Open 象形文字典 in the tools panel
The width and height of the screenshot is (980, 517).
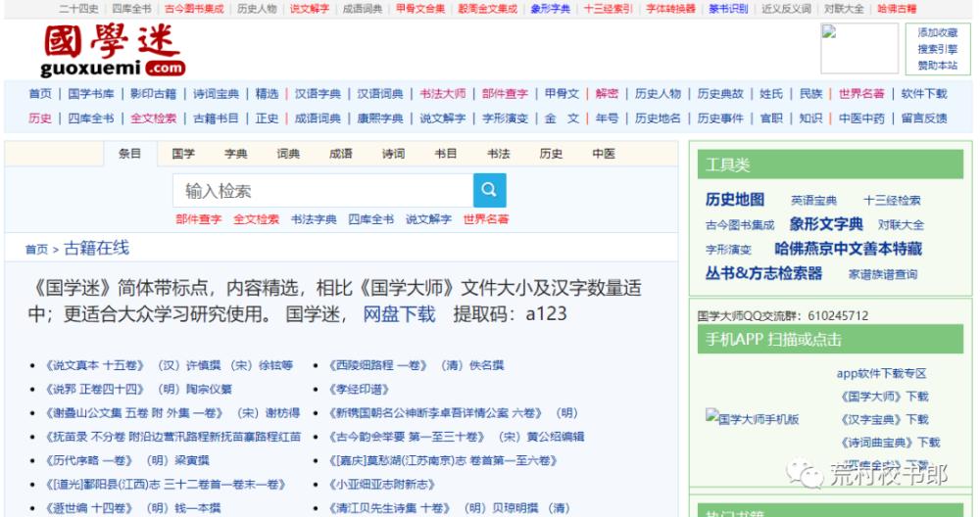tap(826, 223)
